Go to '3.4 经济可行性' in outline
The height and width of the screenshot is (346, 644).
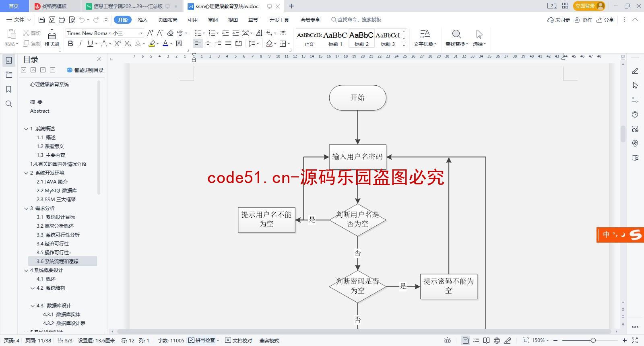(53, 244)
